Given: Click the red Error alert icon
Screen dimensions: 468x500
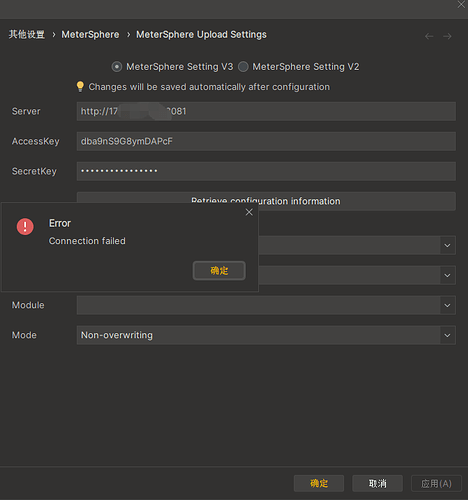Looking at the screenshot, I should coord(25,227).
